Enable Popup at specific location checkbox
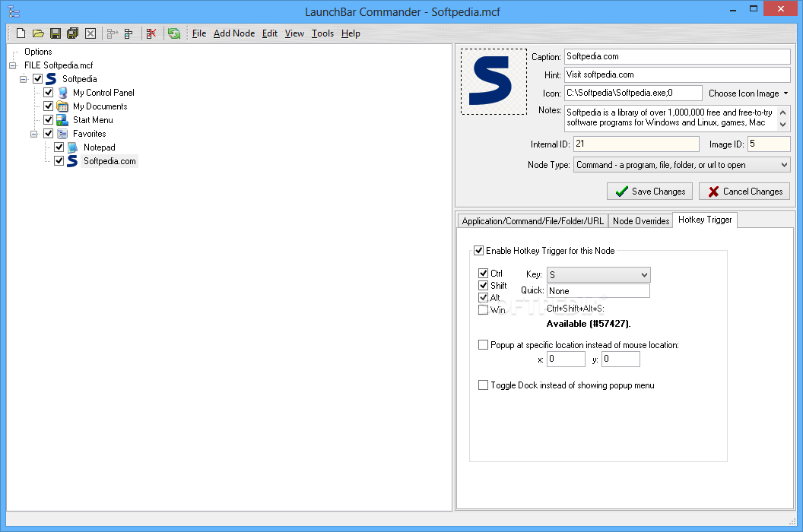 [483, 344]
